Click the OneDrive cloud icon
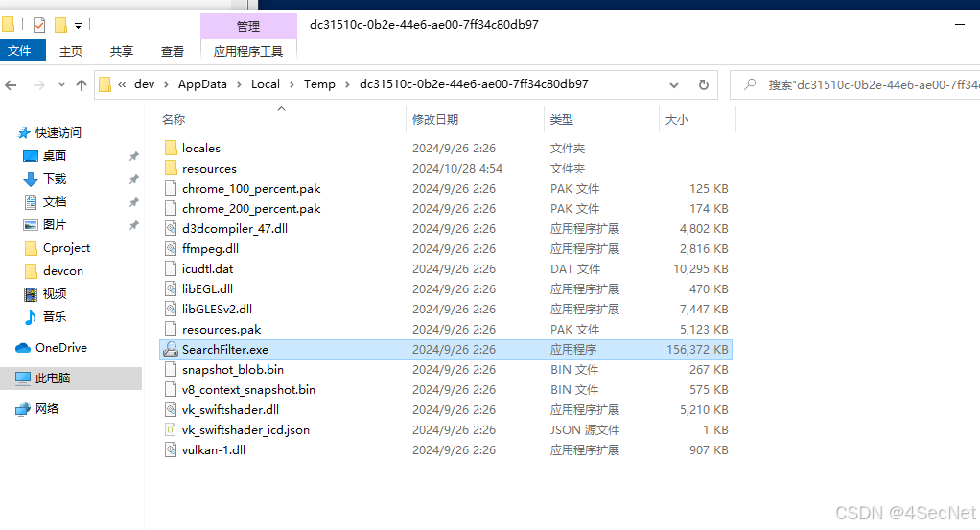The height and width of the screenshot is (530, 980). click(x=23, y=348)
